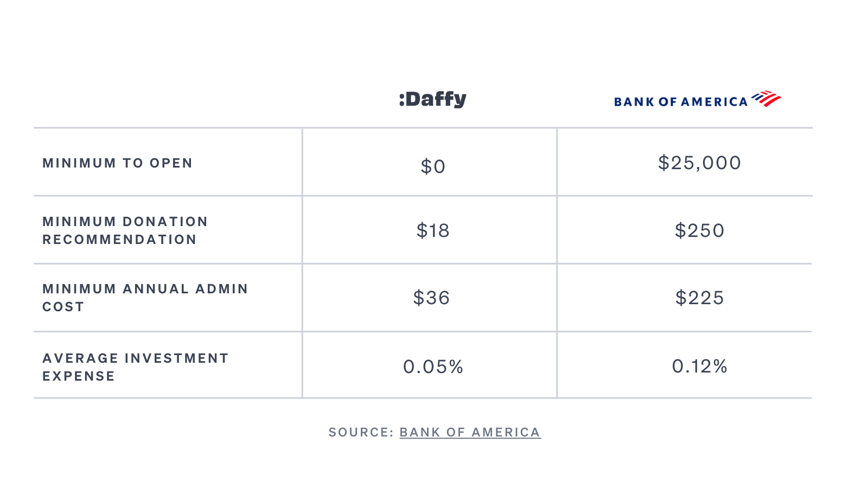Screen dimensions: 868x488
Task: Select the $18 donation value
Action: [433, 230]
